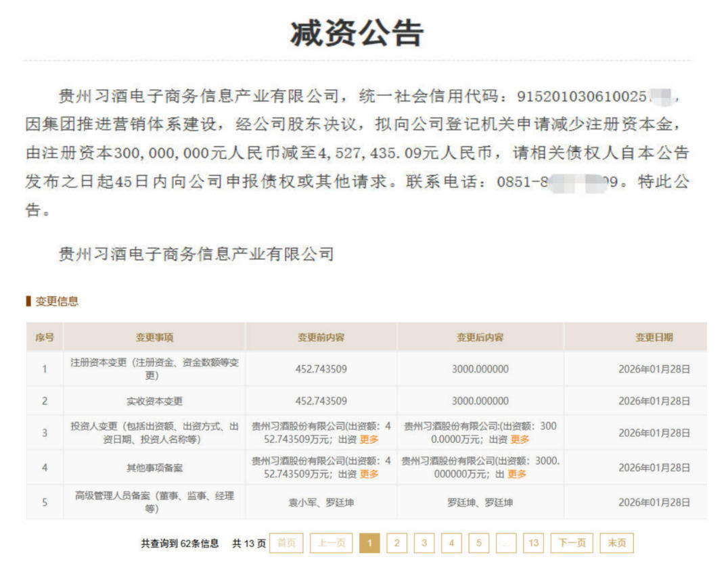Click sequence number 1 cell
728x572 pixels.
45,368
